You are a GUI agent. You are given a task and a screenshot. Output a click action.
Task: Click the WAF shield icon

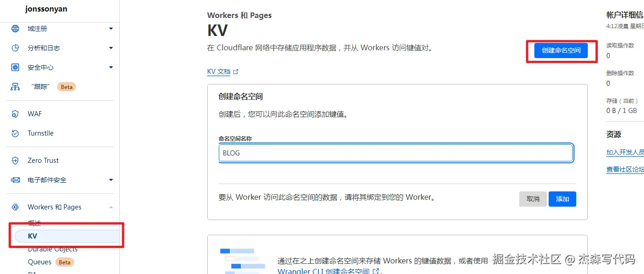coord(15,114)
